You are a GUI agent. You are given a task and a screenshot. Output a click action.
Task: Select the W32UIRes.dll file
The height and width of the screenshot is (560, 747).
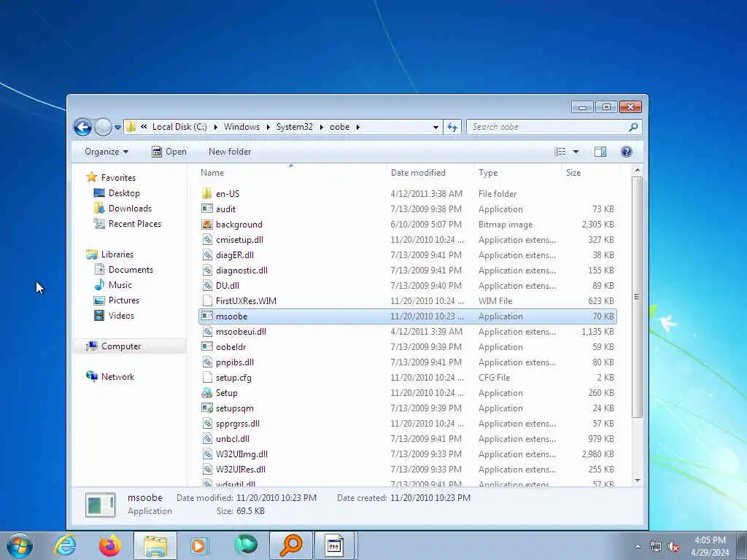240,469
